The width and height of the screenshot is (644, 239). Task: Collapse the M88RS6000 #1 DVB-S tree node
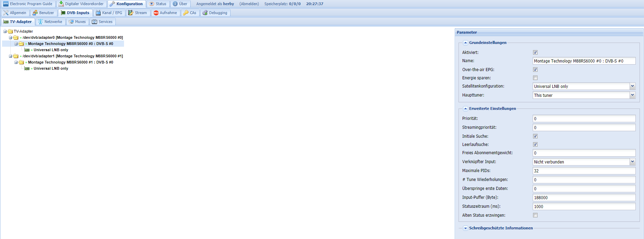16,62
